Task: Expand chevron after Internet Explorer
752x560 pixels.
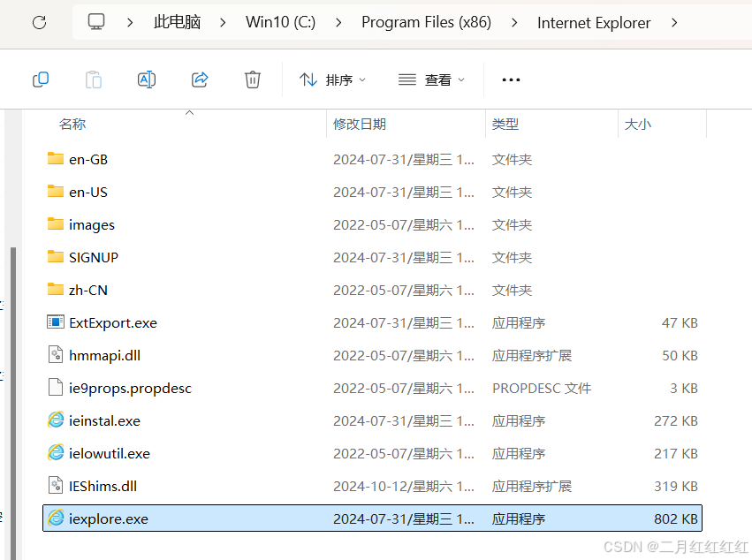Action: (x=674, y=23)
